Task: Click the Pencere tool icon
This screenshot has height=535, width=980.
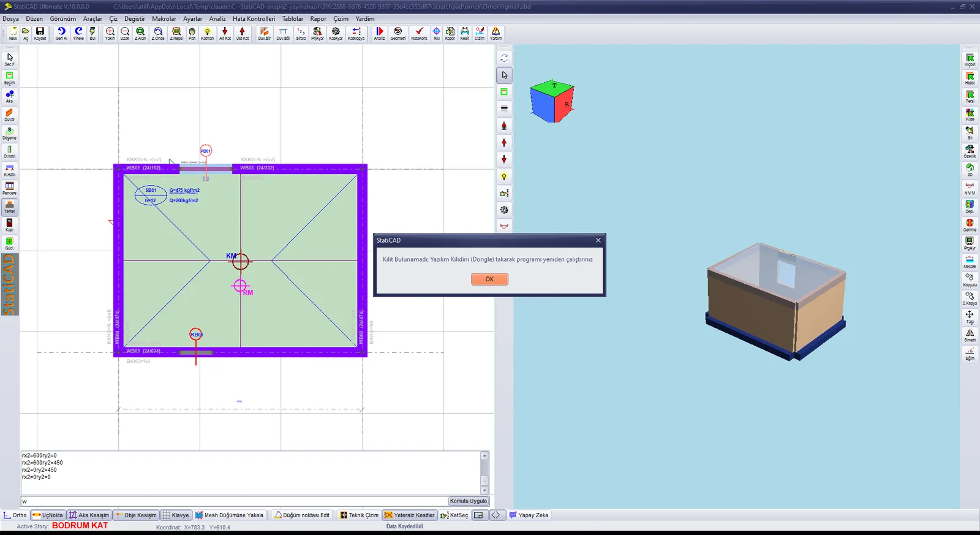Action: tap(9, 188)
